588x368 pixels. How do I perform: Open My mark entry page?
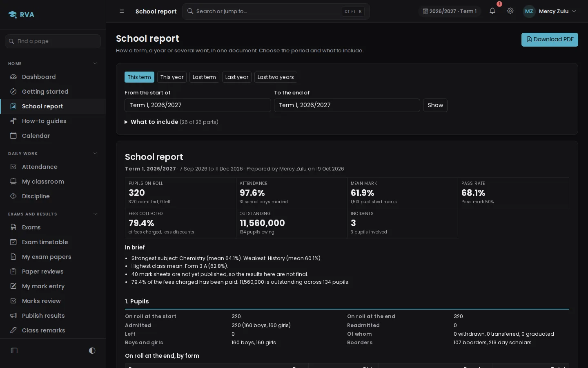tap(53, 286)
